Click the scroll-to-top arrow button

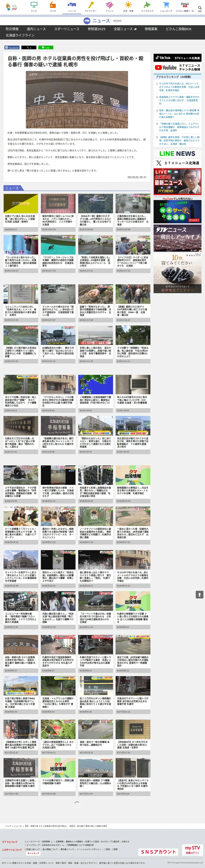point(199,595)
